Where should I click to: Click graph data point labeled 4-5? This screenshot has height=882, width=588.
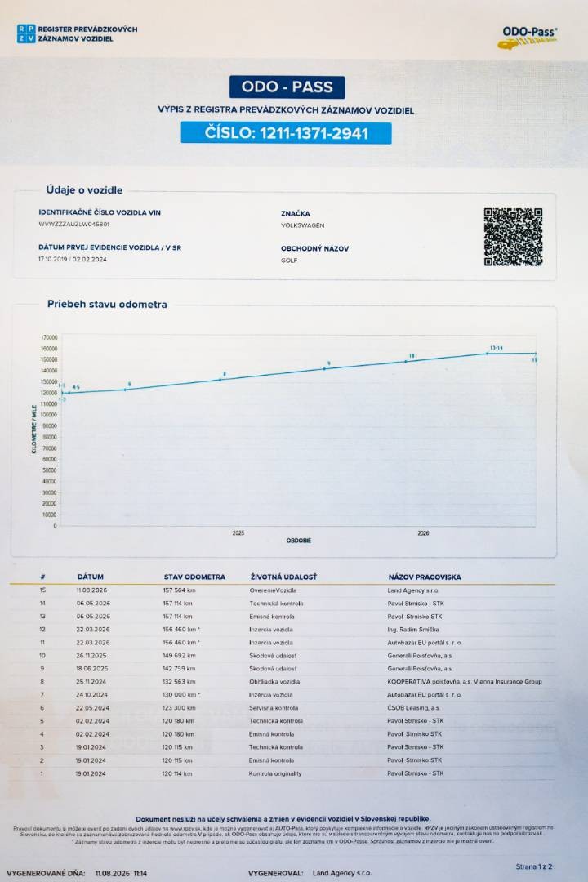click(x=69, y=392)
